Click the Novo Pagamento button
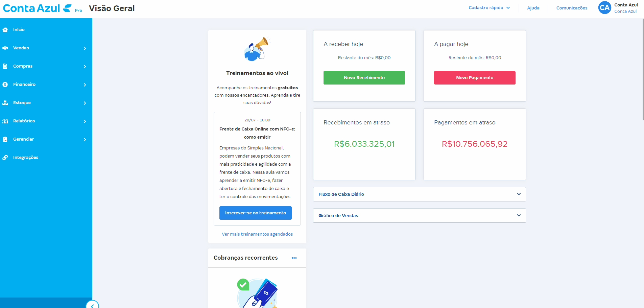 point(475,78)
